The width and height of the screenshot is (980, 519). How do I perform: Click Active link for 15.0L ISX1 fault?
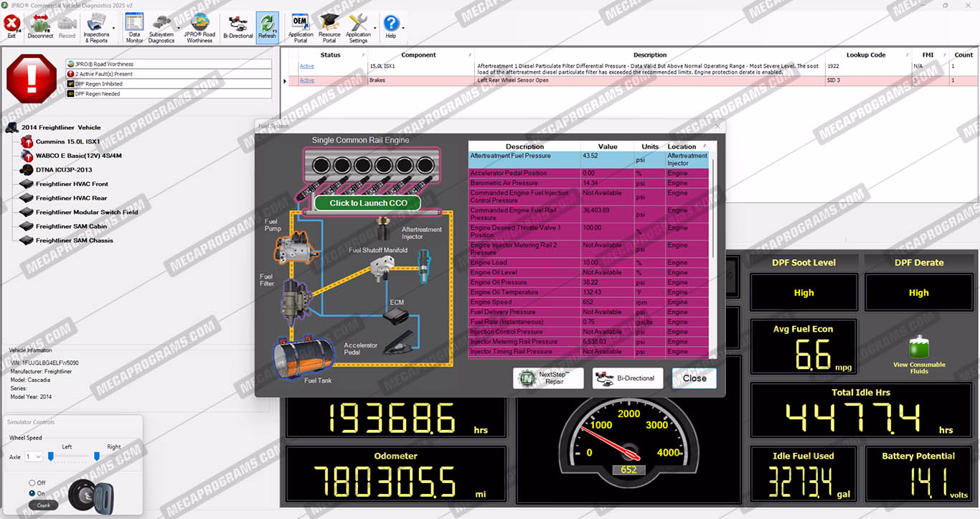(307, 66)
